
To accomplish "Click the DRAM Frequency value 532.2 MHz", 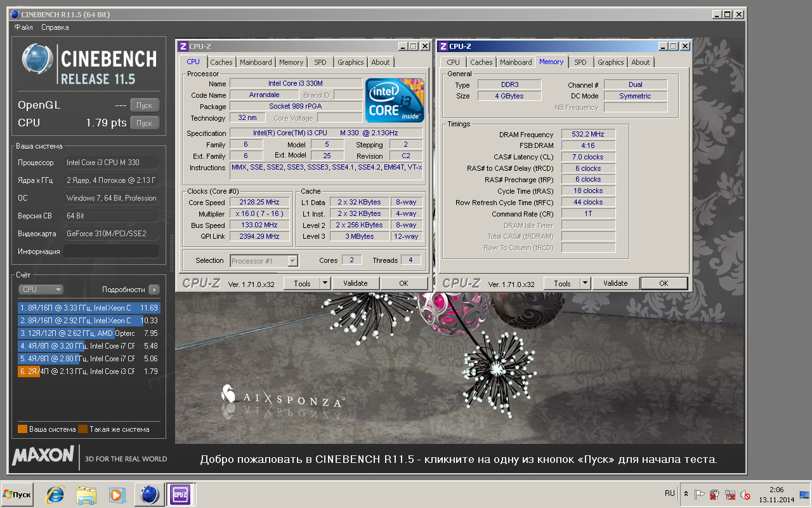I will 588,135.
